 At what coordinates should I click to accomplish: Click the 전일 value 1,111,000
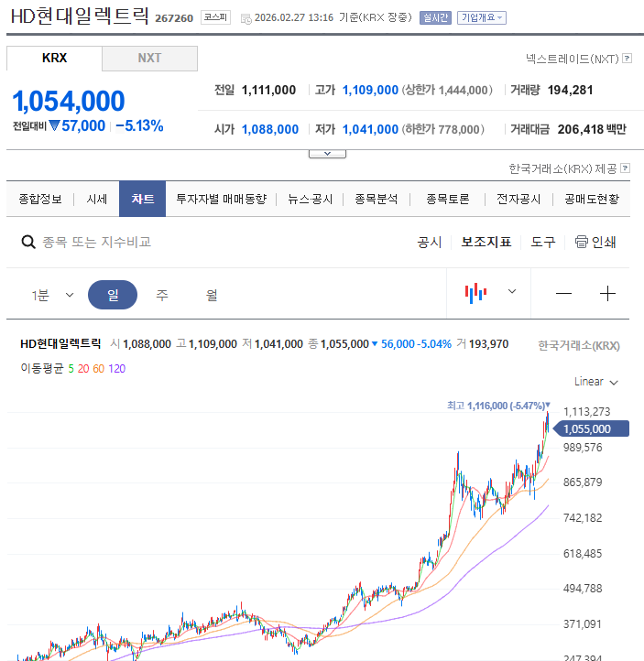(x=268, y=90)
